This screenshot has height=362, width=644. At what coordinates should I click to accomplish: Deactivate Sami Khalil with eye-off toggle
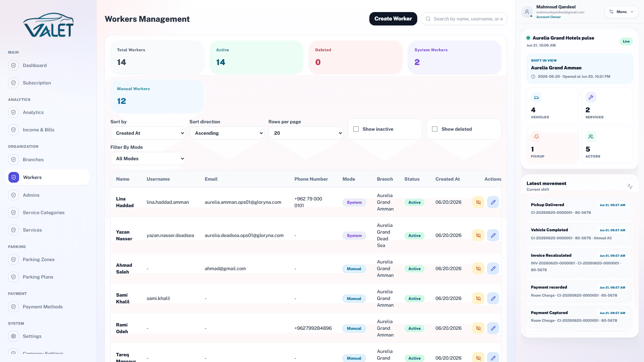(478, 298)
